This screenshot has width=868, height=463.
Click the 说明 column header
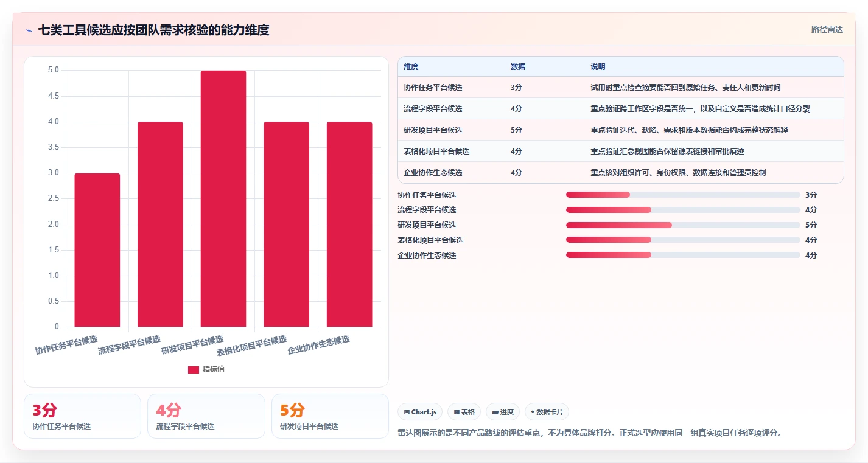click(x=598, y=67)
